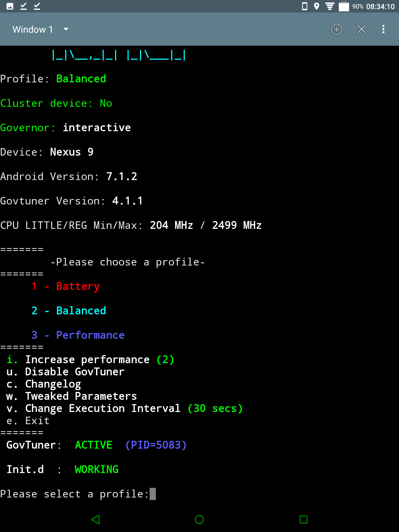Click 'w. Tweaked Parameters' option
Image resolution: width=399 pixels, height=532 pixels.
(71, 396)
